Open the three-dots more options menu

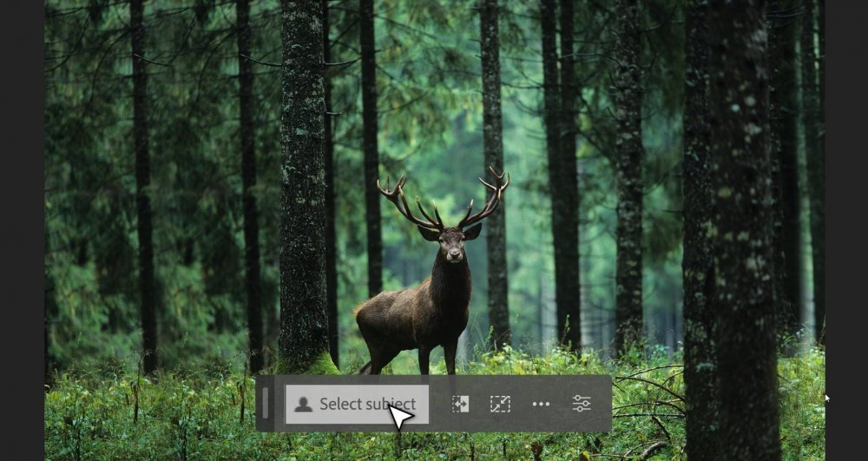pyautogui.click(x=541, y=404)
